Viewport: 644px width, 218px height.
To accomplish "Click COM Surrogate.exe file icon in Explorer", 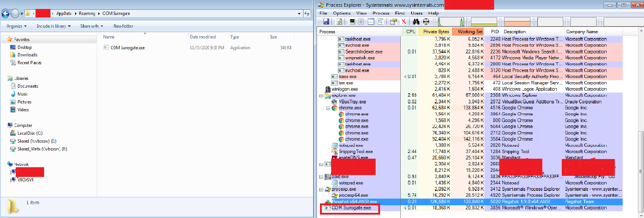I will click(107, 47).
